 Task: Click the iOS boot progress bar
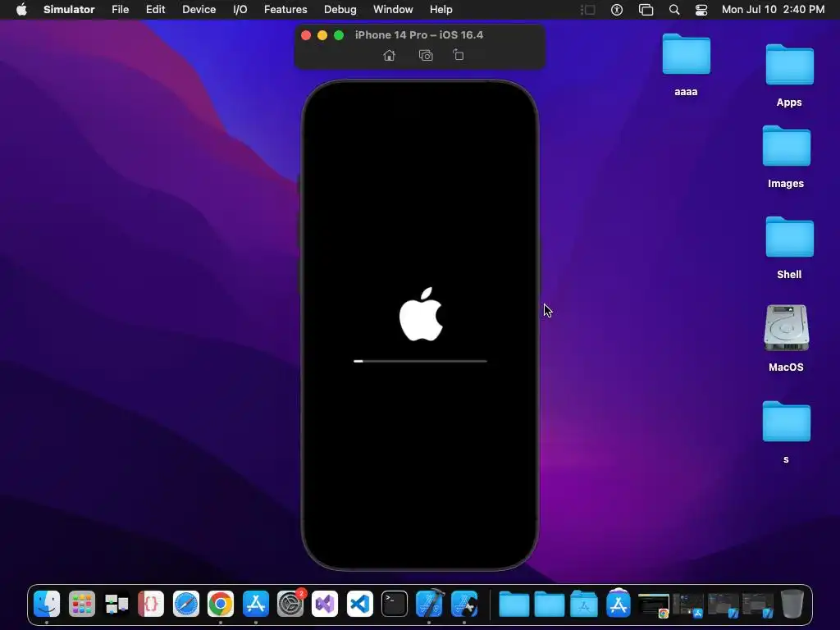(x=420, y=361)
